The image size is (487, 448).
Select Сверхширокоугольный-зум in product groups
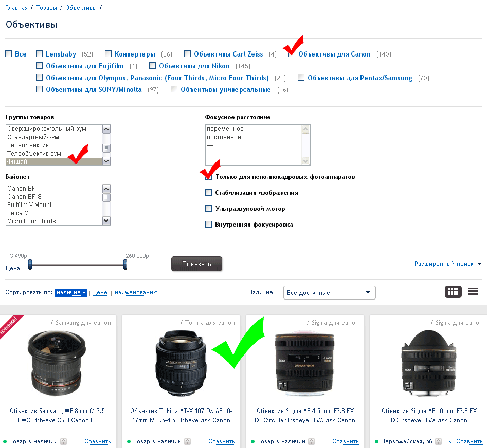[x=54, y=129]
